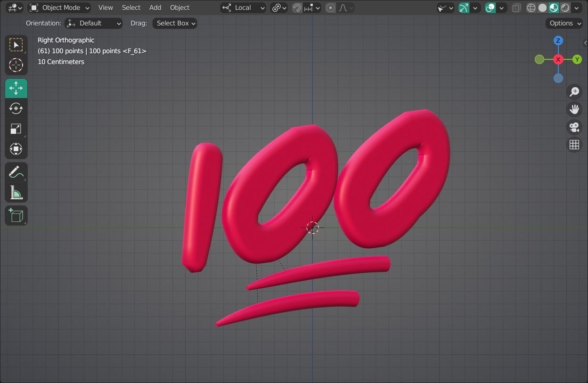Viewport: 588px width, 383px height.
Task: Select the Measure ruler tool
Action: [16, 193]
